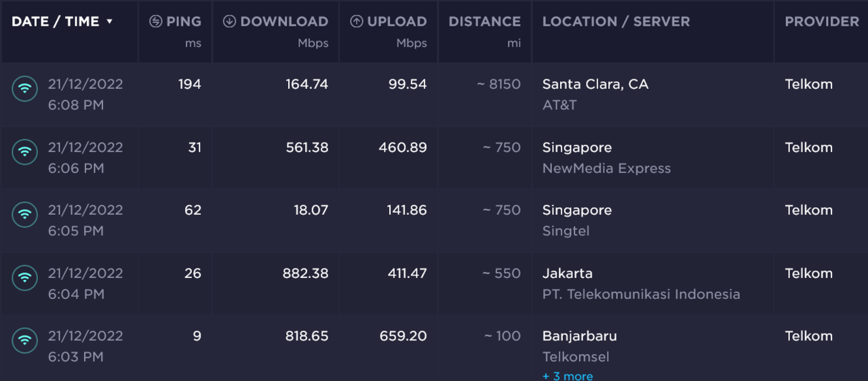Click Wi-Fi icon for 6:04 PM test
This screenshot has height=381, width=868.
coord(25,277)
